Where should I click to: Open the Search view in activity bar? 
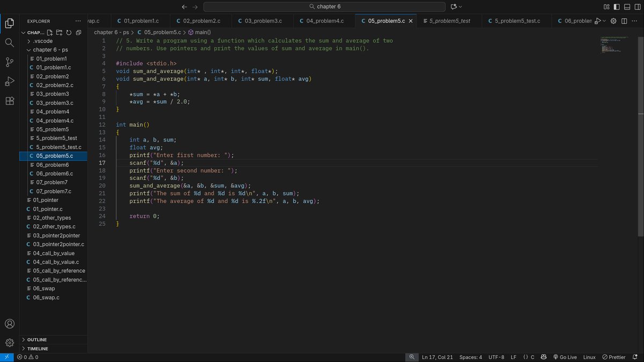9,42
